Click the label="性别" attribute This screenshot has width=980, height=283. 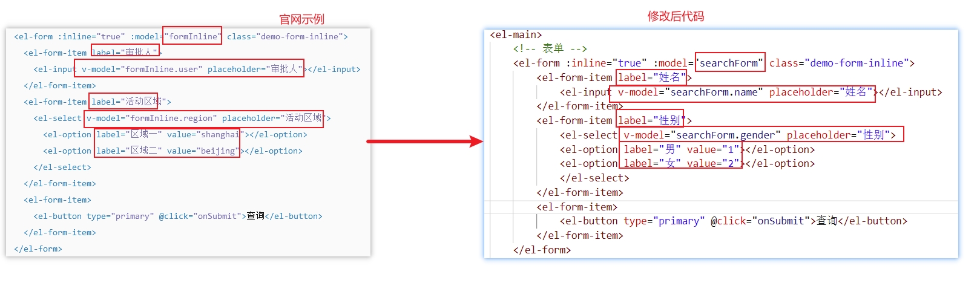click(x=650, y=120)
